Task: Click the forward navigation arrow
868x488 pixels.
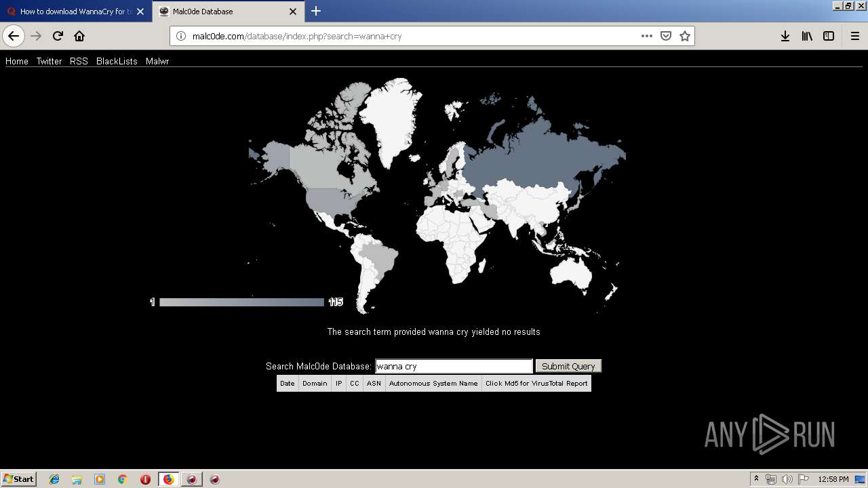Action: 36,36
